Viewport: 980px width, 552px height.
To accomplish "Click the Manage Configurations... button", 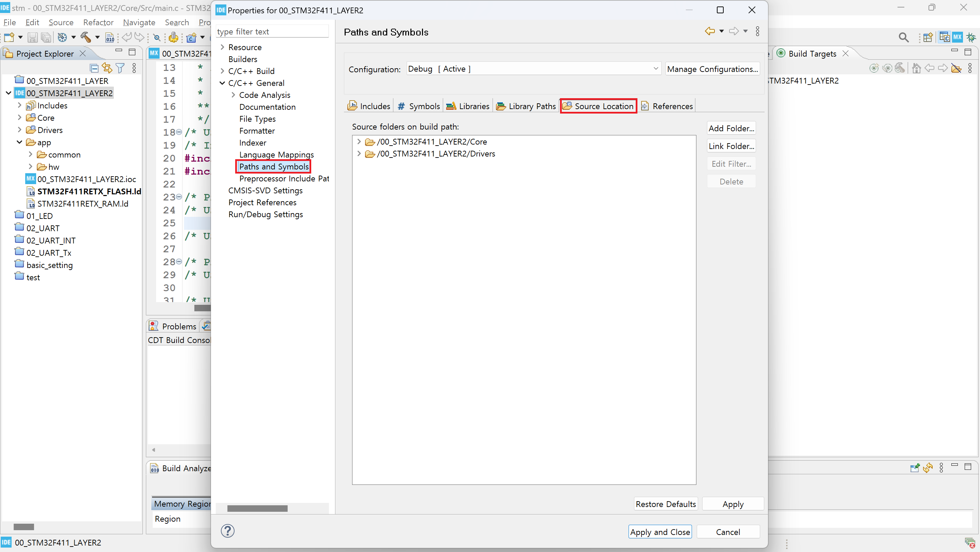I will point(712,69).
